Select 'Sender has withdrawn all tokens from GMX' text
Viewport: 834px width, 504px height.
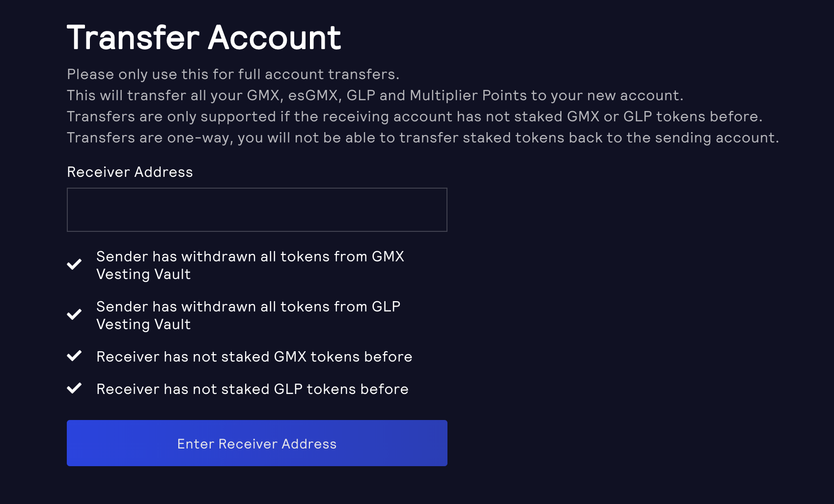coord(250,256)
